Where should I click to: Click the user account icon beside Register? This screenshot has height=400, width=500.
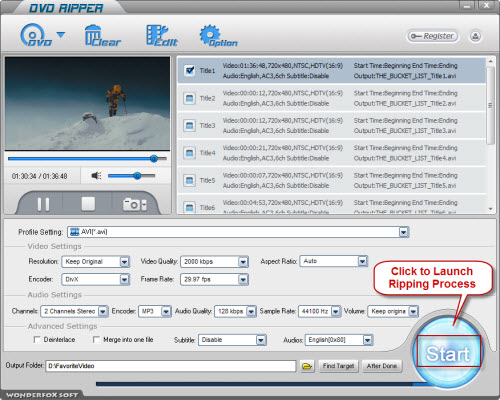click(x=475, y=36)
